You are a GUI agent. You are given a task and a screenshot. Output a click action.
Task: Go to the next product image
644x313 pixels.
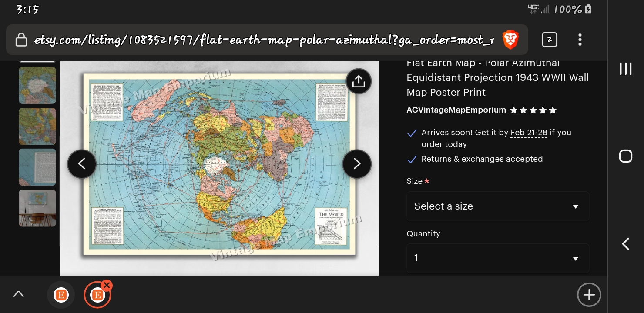[357, 164]
